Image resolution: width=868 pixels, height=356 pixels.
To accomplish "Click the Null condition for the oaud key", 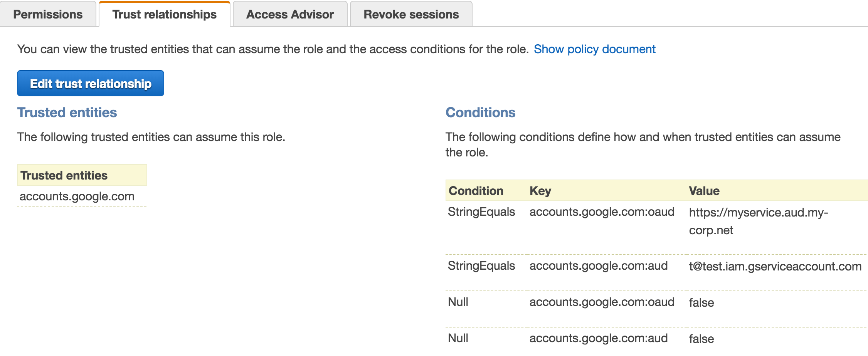I will pos(458,302).
